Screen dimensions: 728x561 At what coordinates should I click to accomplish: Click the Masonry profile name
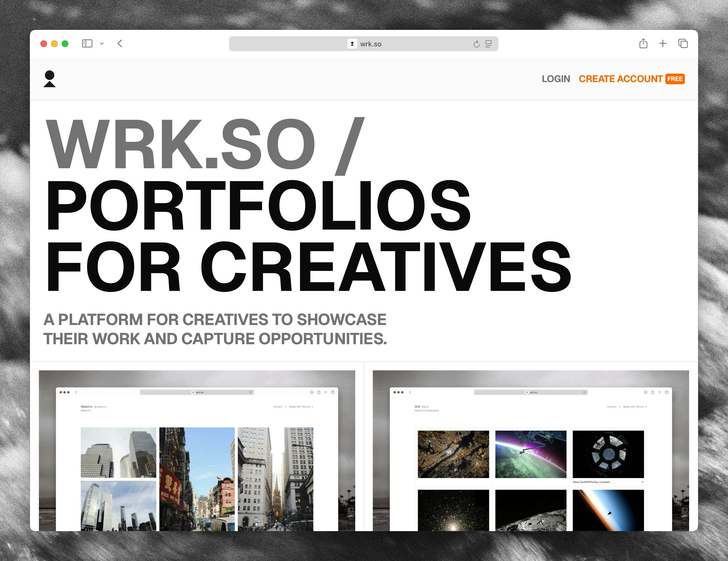[x=86, y=407]
